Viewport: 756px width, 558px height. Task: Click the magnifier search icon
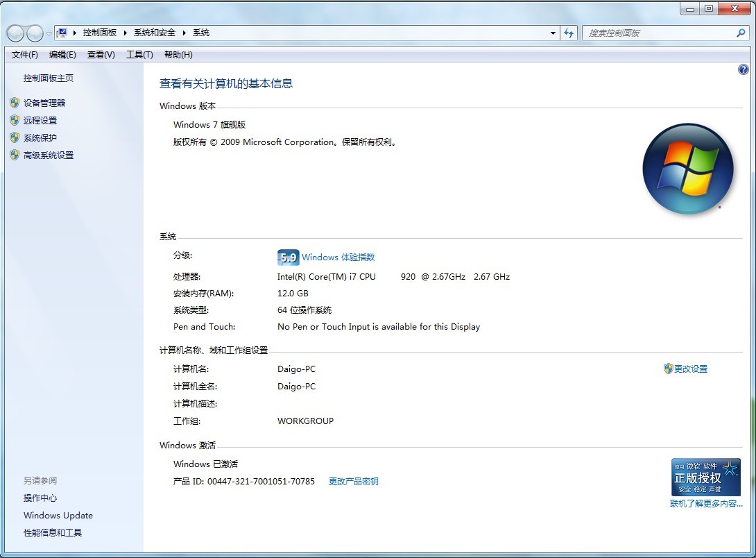click(x=741, y=33)
